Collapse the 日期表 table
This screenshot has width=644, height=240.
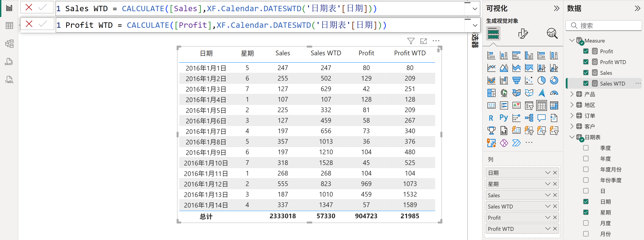(x=572, y=137)
